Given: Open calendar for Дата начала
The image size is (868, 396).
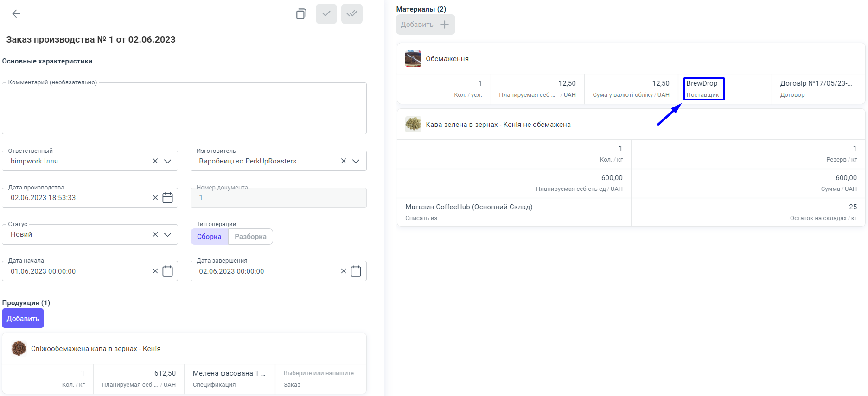Looking at the screenshot, I should (x=168, y=271).
